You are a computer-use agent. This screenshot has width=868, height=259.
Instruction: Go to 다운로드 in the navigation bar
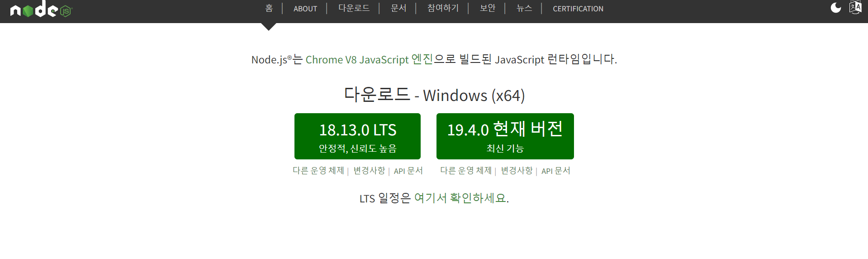click(x=354, y=8)
